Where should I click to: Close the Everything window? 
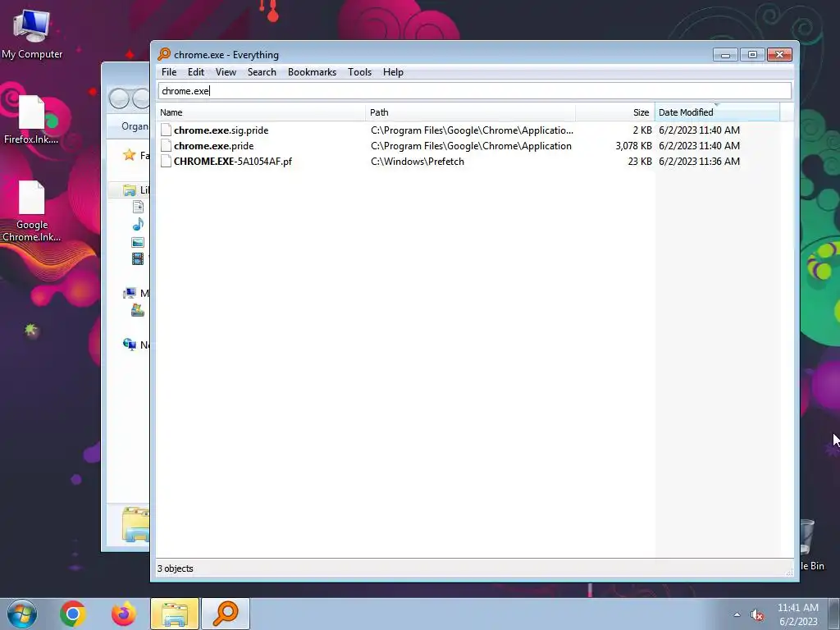pyautogui.click(x=779, y=55)
